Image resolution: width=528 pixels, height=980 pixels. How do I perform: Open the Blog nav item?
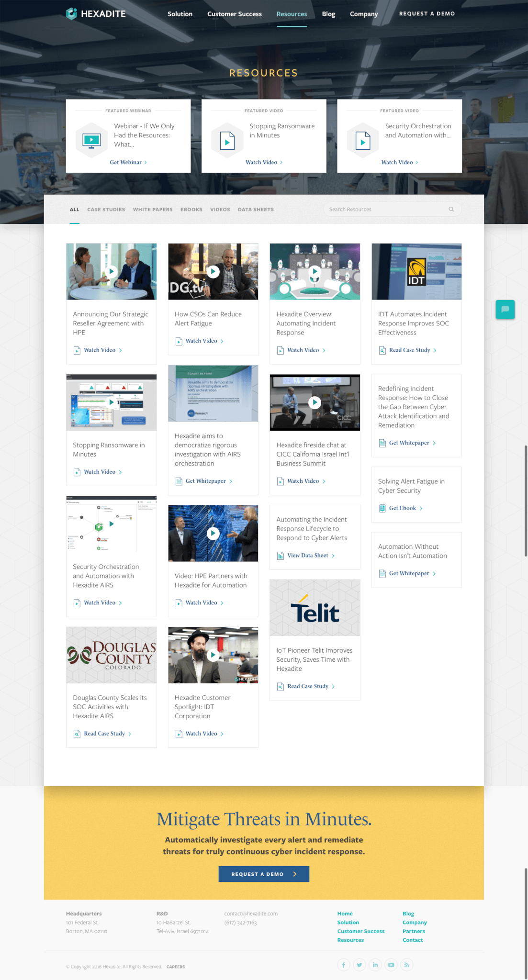click(x=328, y=14)
